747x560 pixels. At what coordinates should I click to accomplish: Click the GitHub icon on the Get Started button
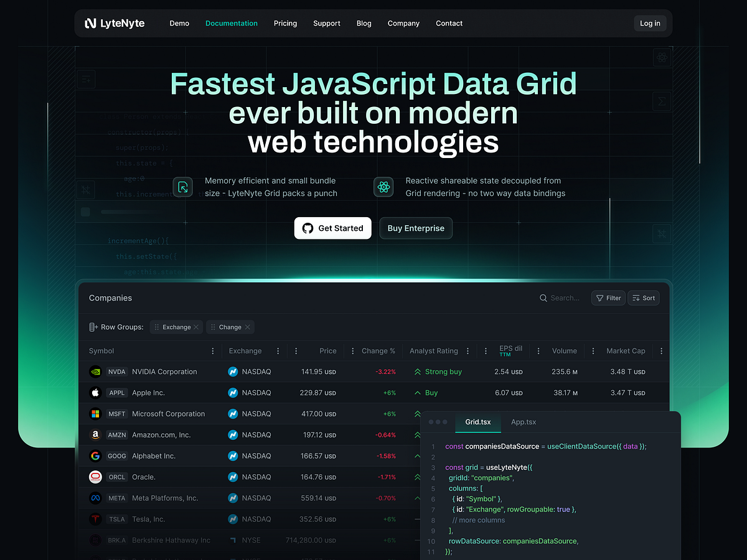pyautogui.click(x=308, y=228)
